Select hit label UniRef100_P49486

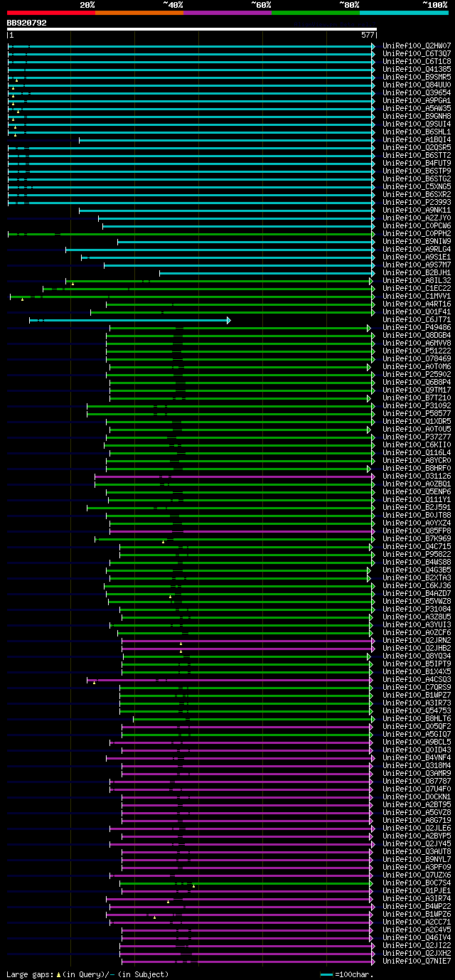click(417, 327)
